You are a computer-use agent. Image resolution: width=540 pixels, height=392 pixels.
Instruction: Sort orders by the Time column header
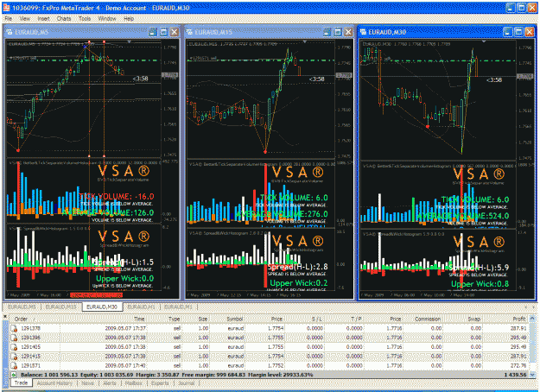[x=104, y=319]
